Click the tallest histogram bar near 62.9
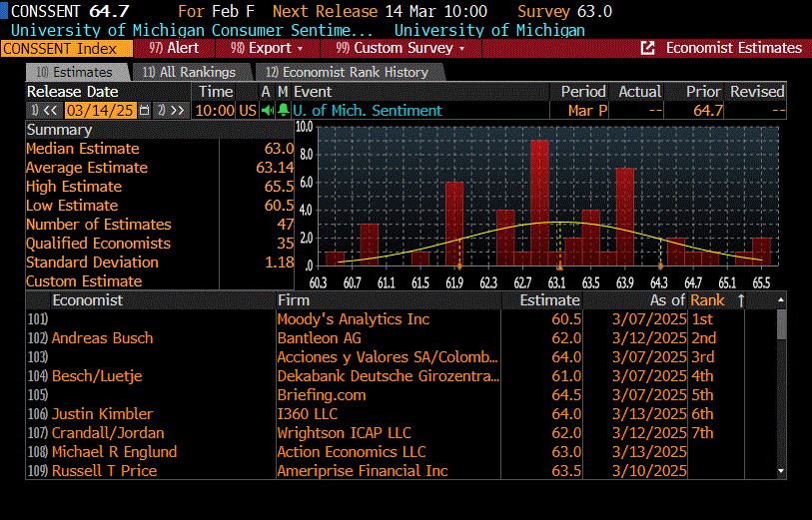This screenshot has height=520, width=812. tap(539, 203)
